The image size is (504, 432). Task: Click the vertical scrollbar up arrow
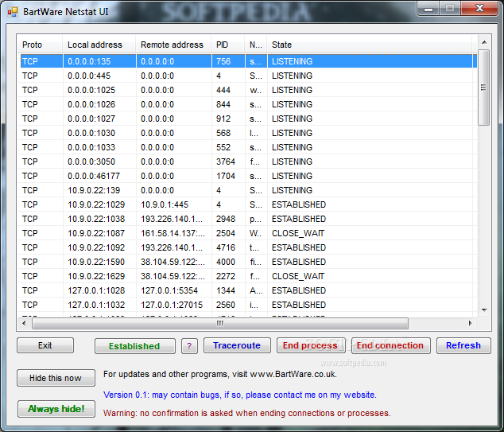tap(484, 42)
